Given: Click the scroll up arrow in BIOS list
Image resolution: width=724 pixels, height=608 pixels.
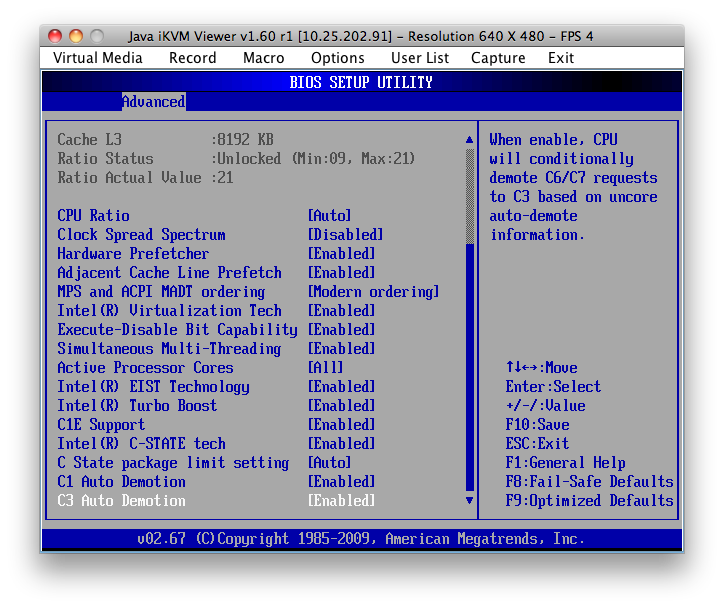Looking at the screenshot, I should click(469, 140).
